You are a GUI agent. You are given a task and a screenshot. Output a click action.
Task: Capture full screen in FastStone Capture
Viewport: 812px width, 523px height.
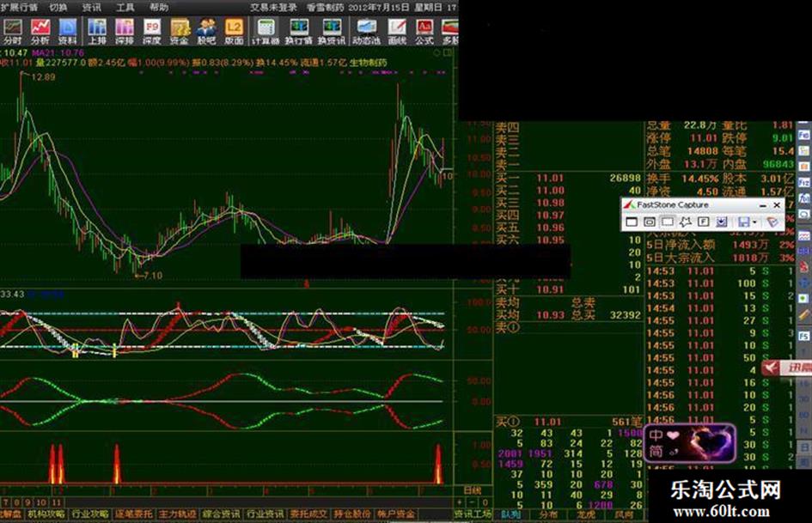click(703, 222)
